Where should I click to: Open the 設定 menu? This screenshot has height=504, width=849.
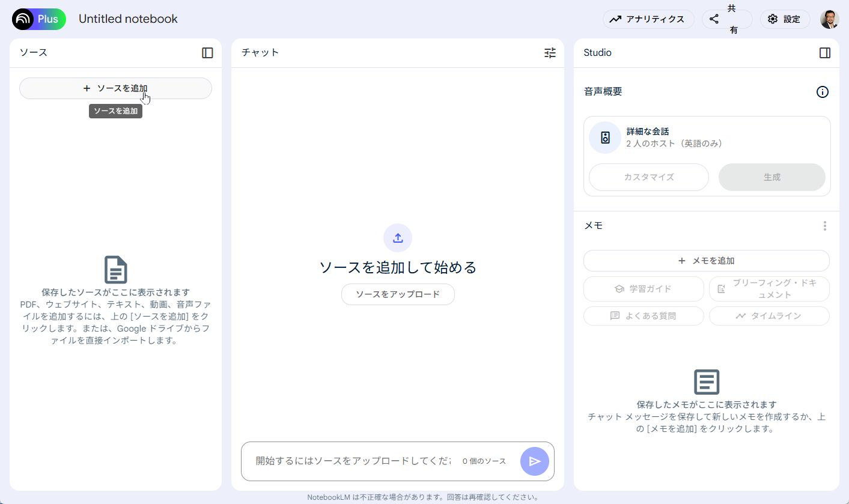coord(785,19)
